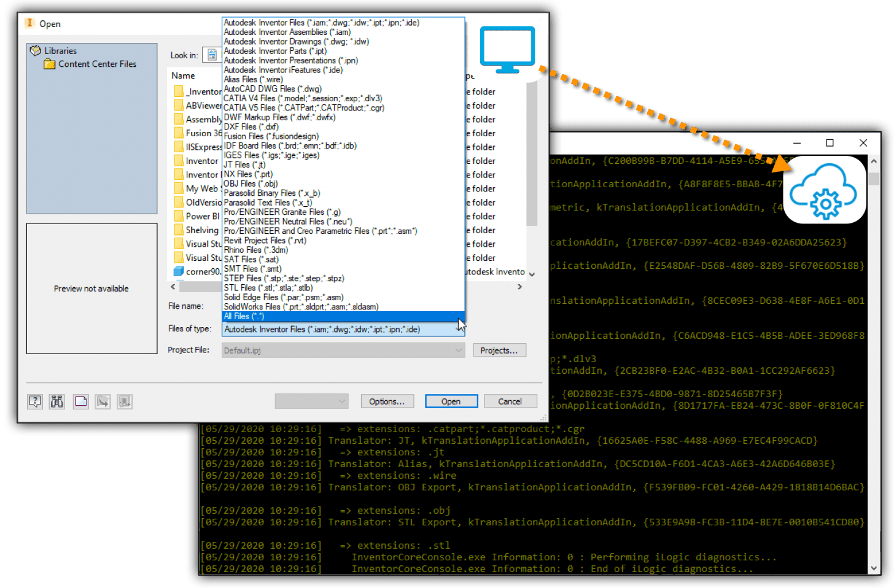Choose JT Files (*.jt) option
Viewport: 894px width, 588px height.
click(244, 164)
